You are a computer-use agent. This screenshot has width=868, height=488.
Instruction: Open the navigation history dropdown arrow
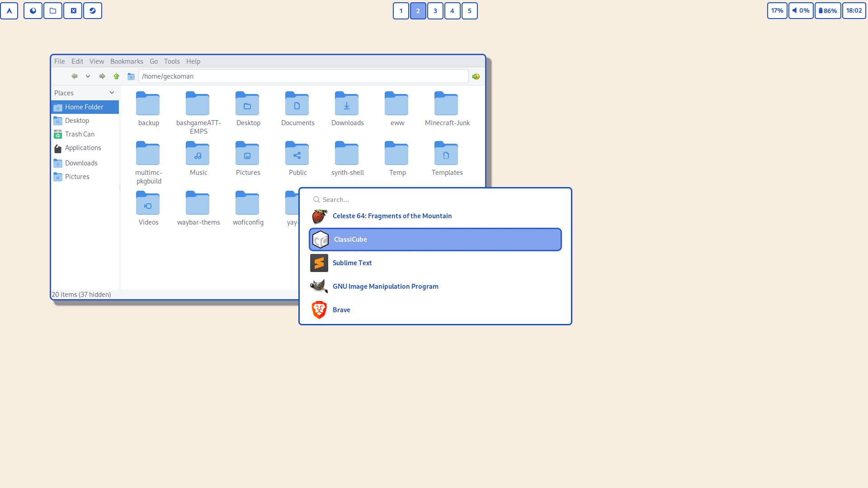[88, 76]
